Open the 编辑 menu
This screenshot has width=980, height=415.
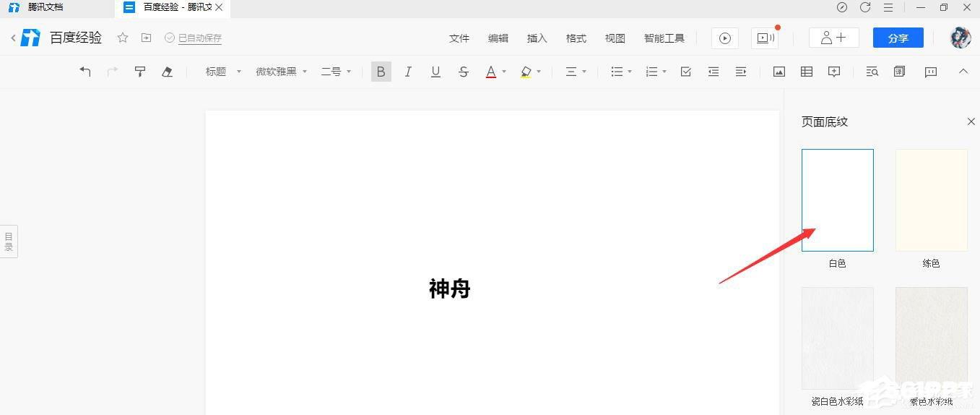pyautogui.click(x=498, y=38)
